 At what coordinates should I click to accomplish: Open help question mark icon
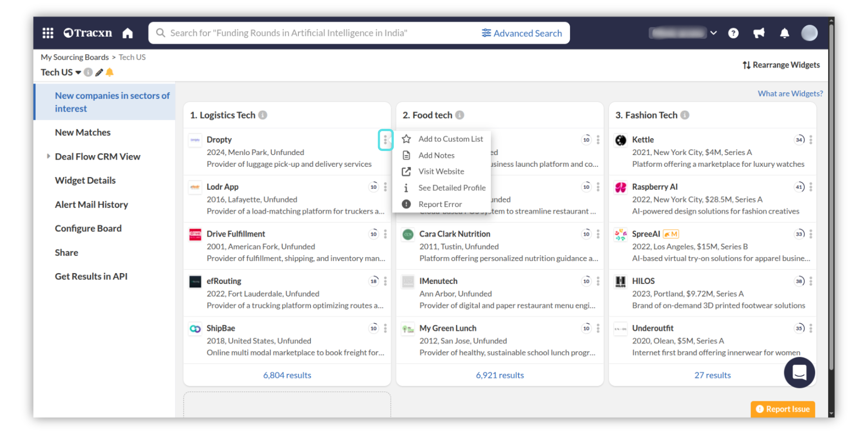coord(733,33)
